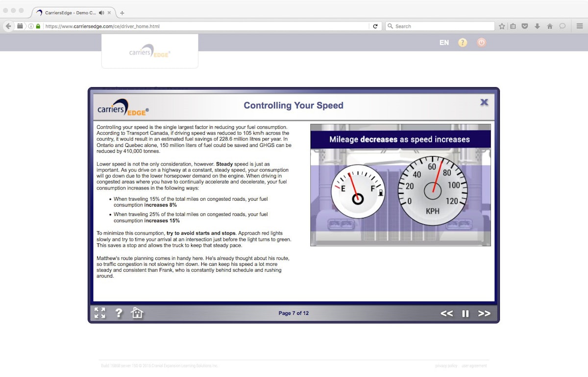This screenshot has height=377, width=588.
Task: Open fullscreen view in the course player
Action: point(99,313)
